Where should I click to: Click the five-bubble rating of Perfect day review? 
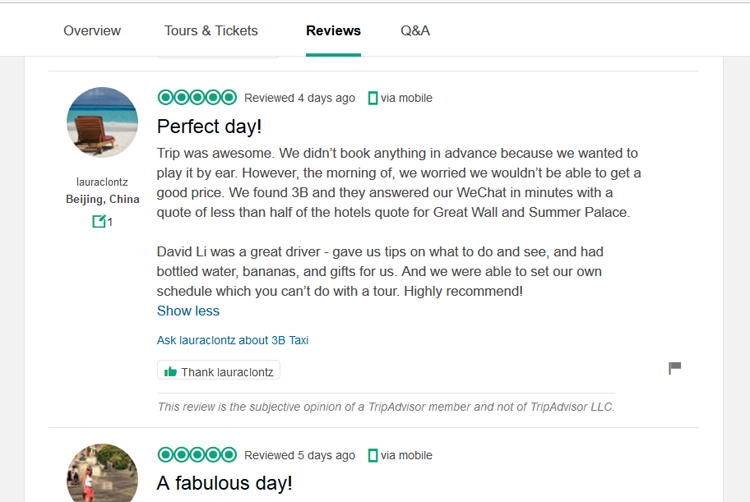(197, 98)
